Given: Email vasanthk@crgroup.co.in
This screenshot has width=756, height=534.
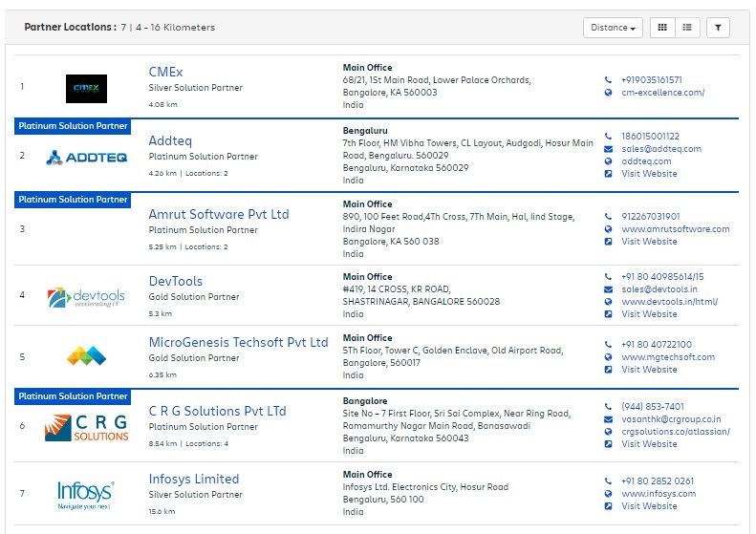Looking at the screenshot, I should tap(671, 419).
